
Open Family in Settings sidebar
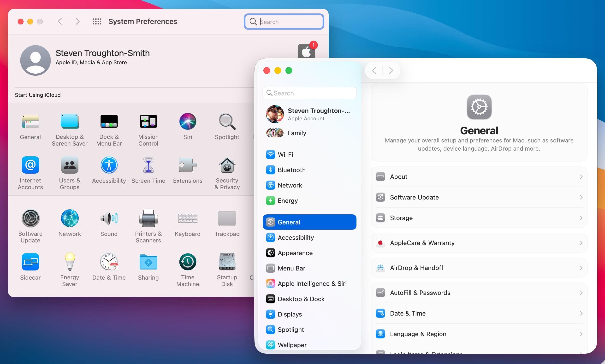click(309, 133)
